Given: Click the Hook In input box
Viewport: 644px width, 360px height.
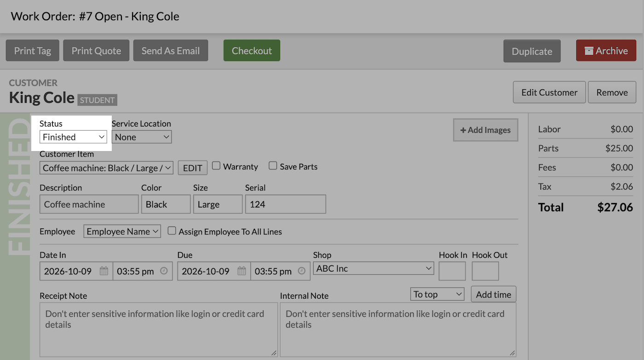Looking at the screenshot, I should (452, 271).
